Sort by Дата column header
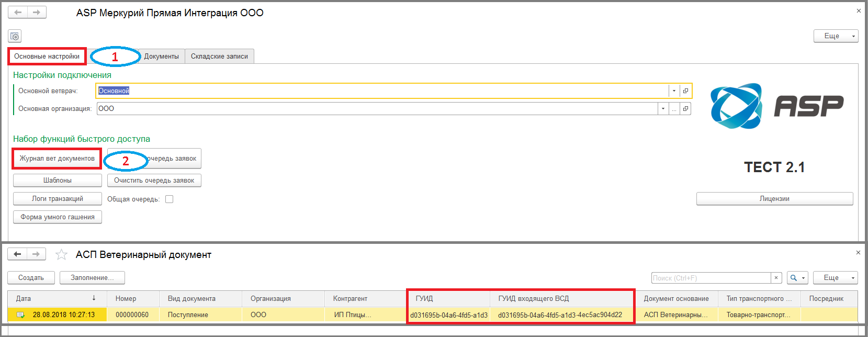Image resolution: width=868 pixels, height=337 pixels. point(58,298)
